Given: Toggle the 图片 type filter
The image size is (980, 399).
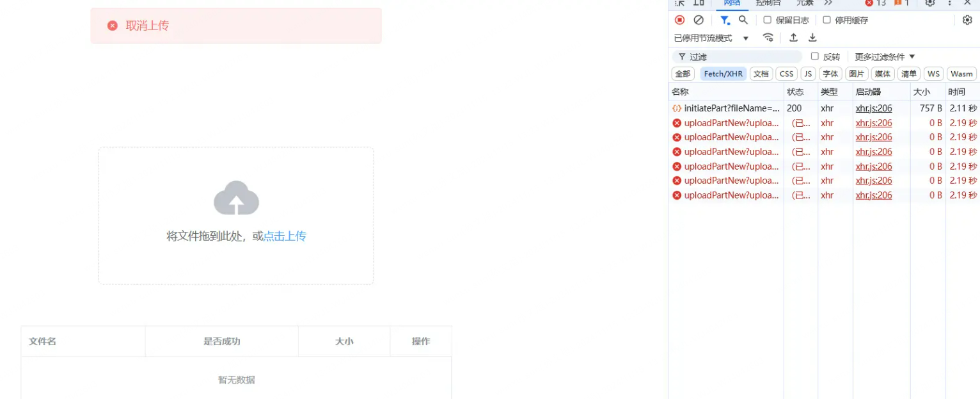Looking at the screenshot, I should [x=857, y=74].
